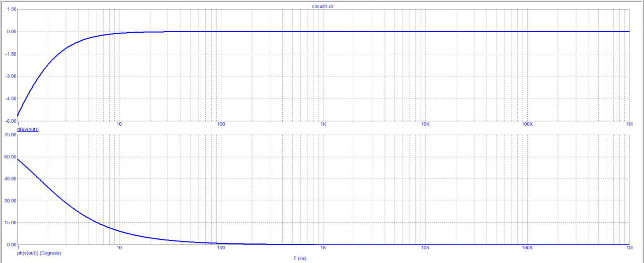Viewport: 644px width, 263px height.
Task: Click the 0.00 value on dB plot axis
Action: [11, 32]
